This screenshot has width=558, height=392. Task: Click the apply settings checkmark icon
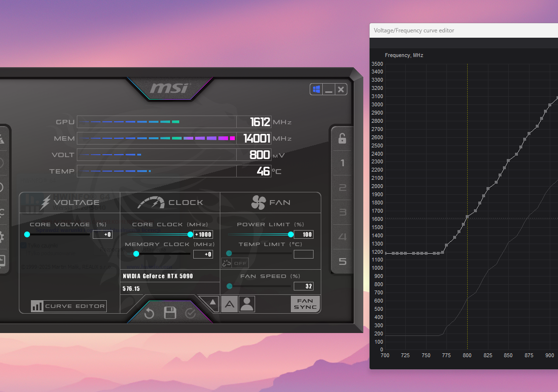click(191, 313)
